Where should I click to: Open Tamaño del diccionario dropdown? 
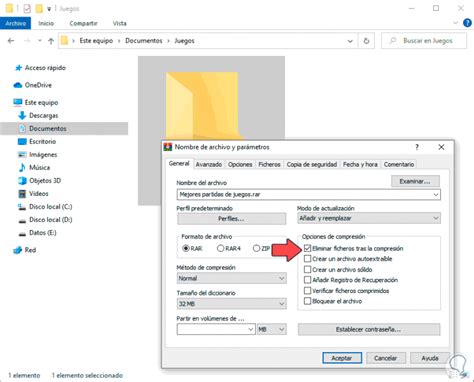click(x=231, y=304)
